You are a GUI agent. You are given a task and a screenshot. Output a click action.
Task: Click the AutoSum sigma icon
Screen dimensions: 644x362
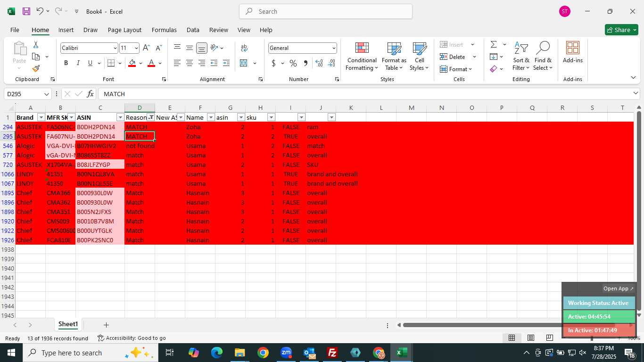click(x=494, y=44)
